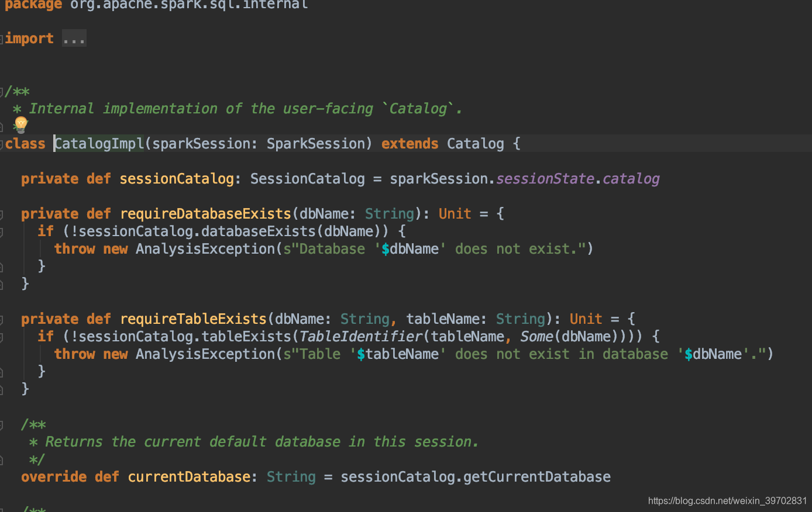This screenshot has height=512, width=812.
Task: Click the requireTableExists method name
Action: (x=193, y=319)
